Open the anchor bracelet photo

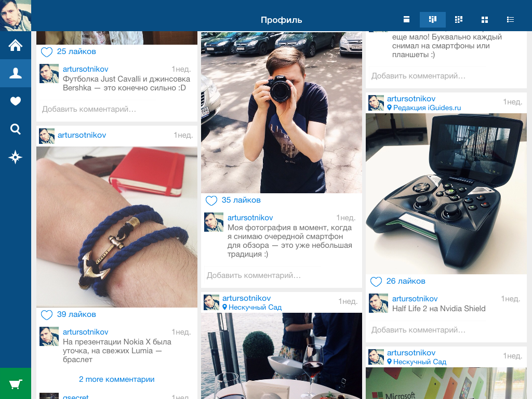pos(117,227)
